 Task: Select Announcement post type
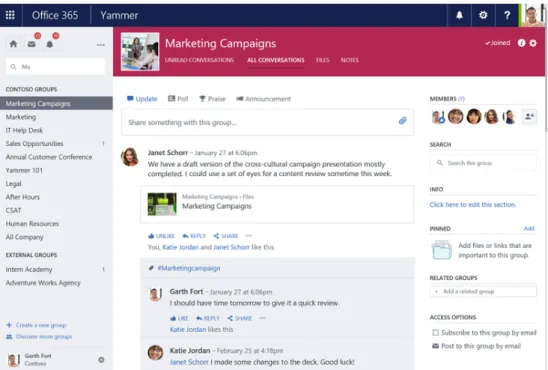tap(264, 99)
